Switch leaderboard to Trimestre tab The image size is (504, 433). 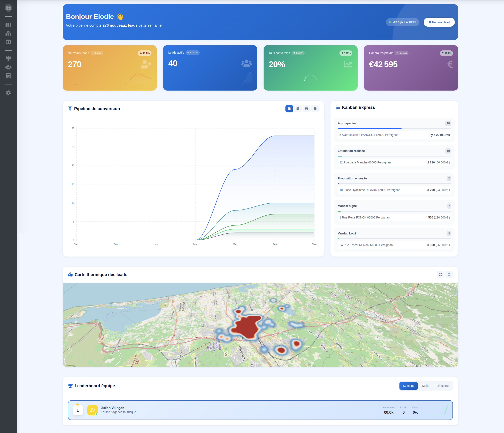click(x=442, y=386)
